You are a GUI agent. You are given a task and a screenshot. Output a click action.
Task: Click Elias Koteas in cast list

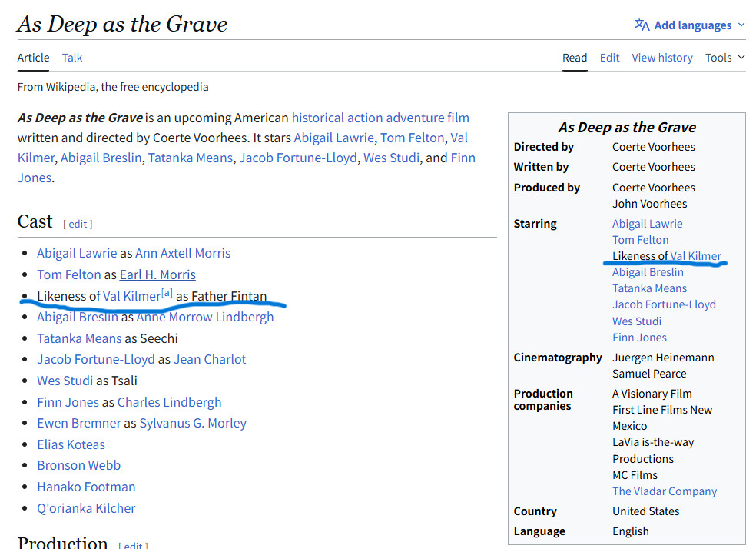pos(71,444)
